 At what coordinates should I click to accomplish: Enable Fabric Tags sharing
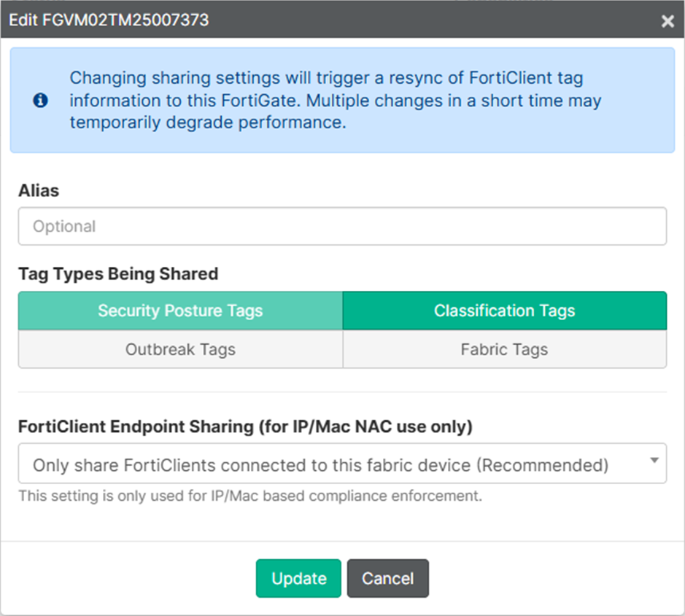tap(504, 349)
